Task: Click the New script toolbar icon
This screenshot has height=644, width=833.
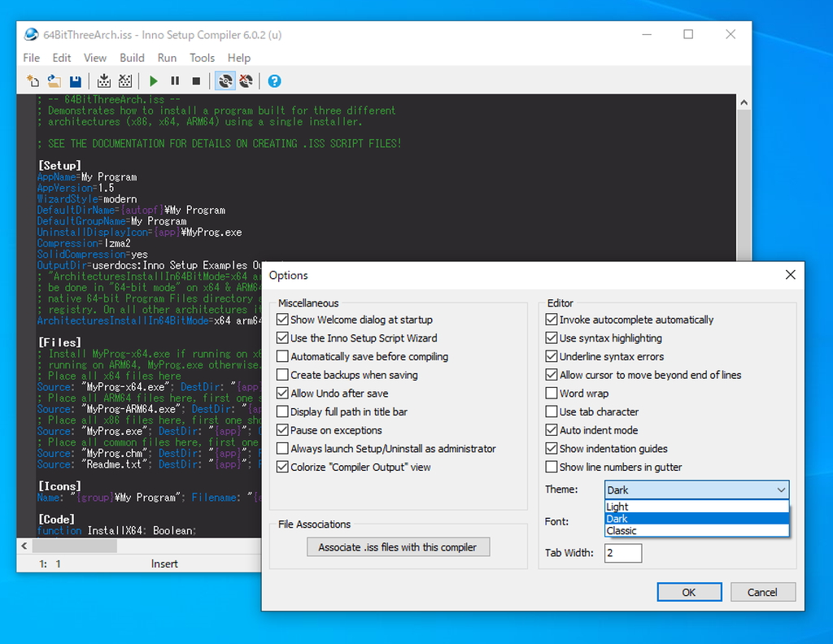Action: pos(33,81)
